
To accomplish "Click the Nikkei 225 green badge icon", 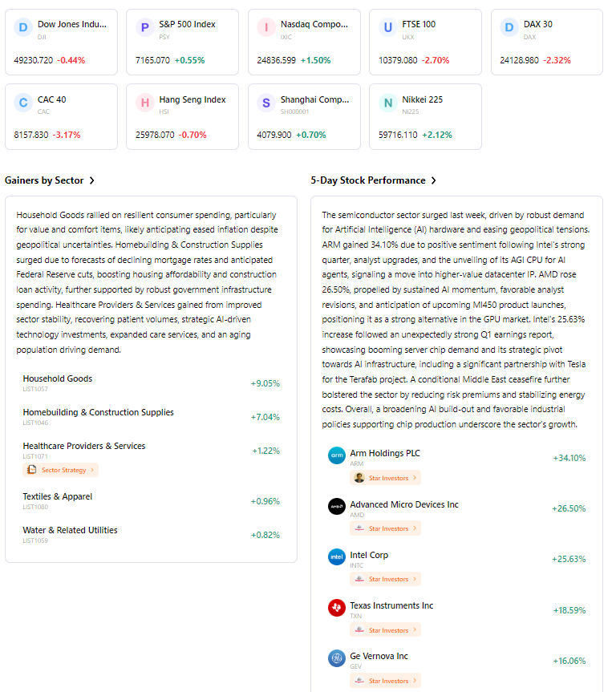I will pyautogui.click(x=387, y=103).
